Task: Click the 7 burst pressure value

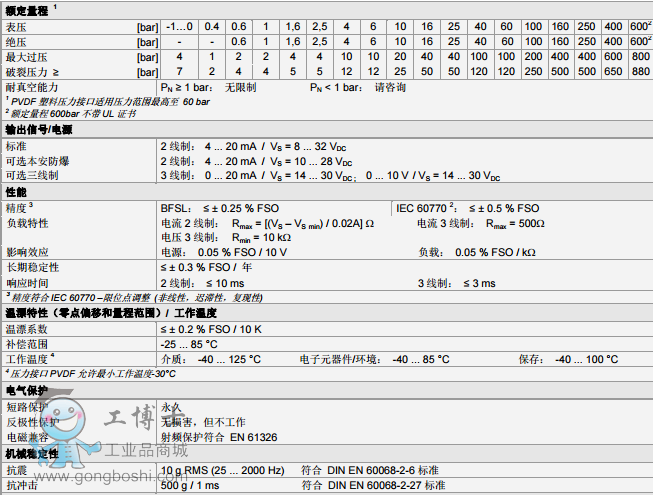Action: pyautogui.click(x=179, y=72)
